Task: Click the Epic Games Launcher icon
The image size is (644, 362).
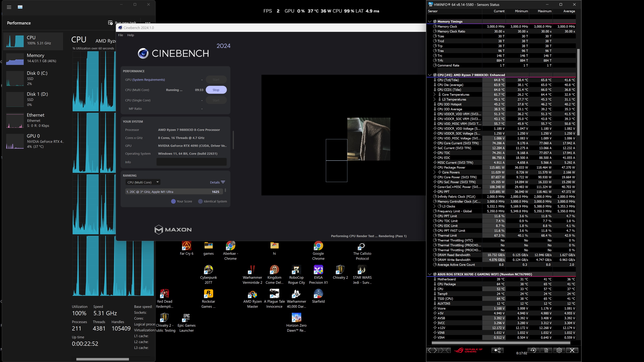Action: 186,317
